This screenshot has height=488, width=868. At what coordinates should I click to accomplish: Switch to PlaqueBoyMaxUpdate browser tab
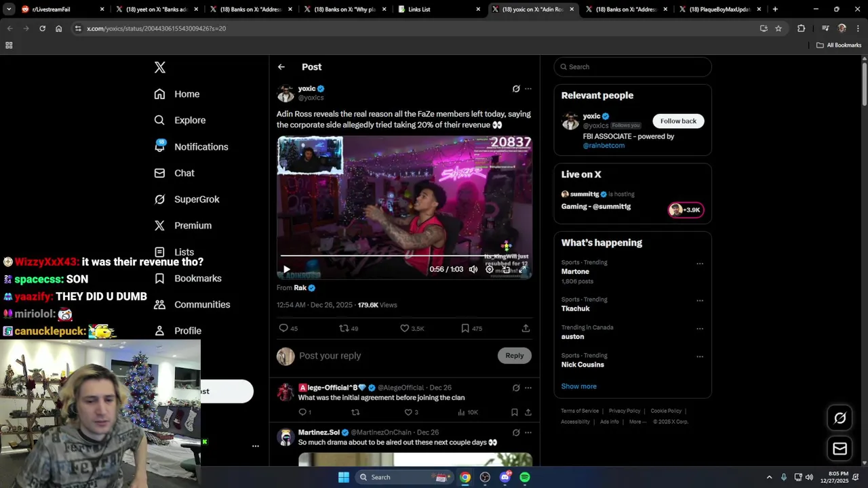tap(721, 9)
